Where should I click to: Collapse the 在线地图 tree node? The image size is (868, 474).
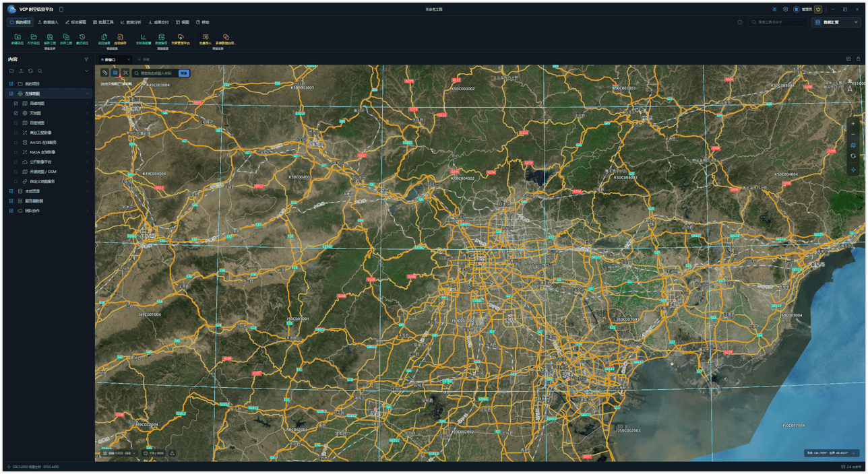pyautogui.click(x=87, y=94)
